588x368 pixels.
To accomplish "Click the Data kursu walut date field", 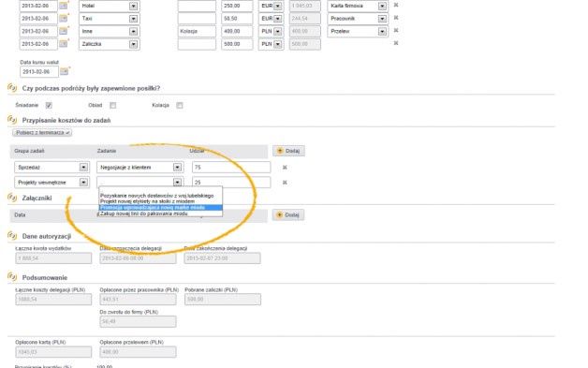I will coord(39,72).
